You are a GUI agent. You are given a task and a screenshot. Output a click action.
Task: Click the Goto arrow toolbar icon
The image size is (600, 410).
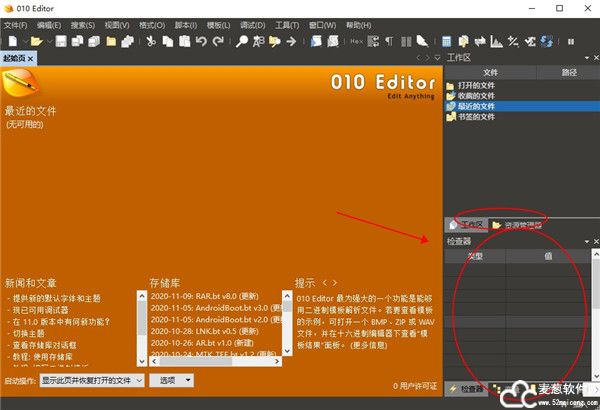(291, 41)
